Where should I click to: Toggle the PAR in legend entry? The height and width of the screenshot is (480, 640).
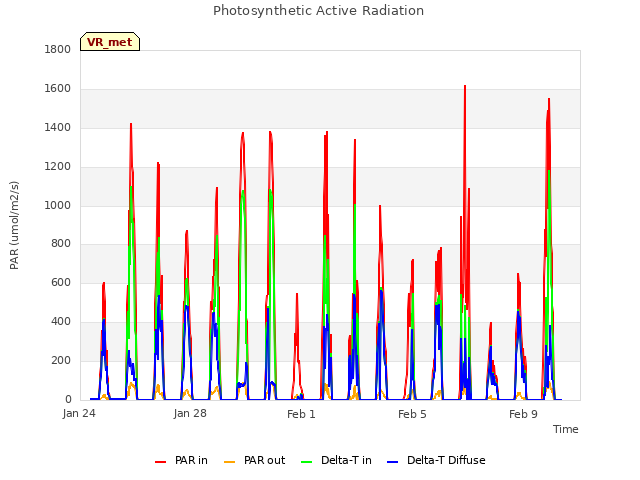tap(181, 460)
